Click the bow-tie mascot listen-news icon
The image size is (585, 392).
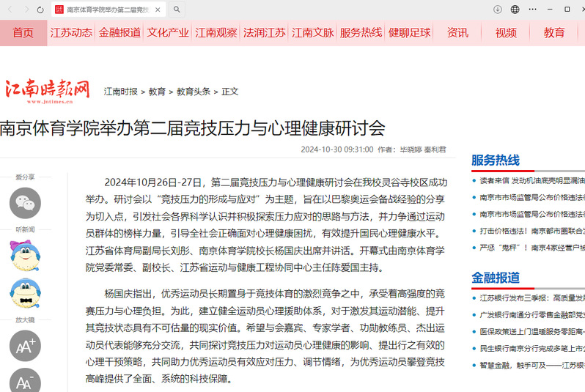coord(25,294)
